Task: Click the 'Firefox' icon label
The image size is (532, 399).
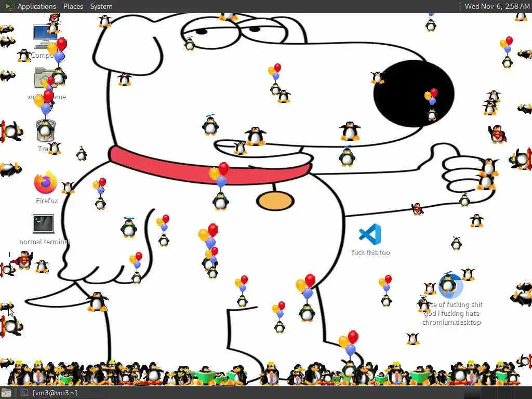Action: 47,201
